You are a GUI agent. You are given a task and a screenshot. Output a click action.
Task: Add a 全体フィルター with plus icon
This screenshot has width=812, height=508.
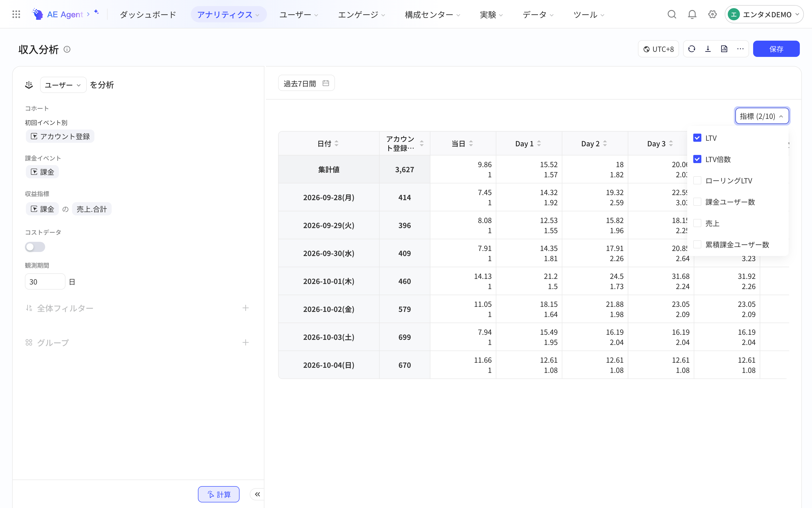coord(246,308)
